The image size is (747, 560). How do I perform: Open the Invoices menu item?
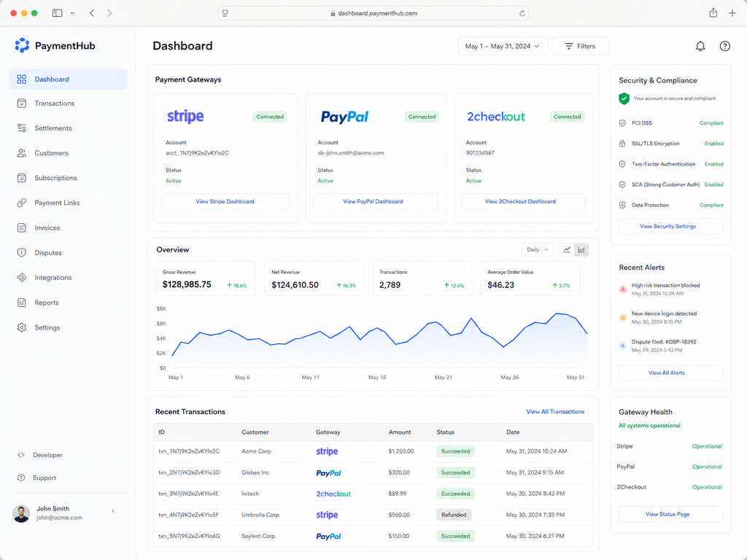(68, 227)
